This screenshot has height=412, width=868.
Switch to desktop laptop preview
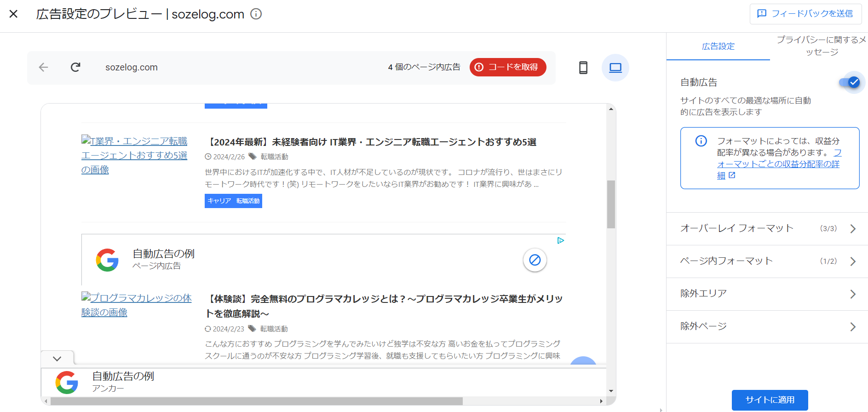point(615,68)
